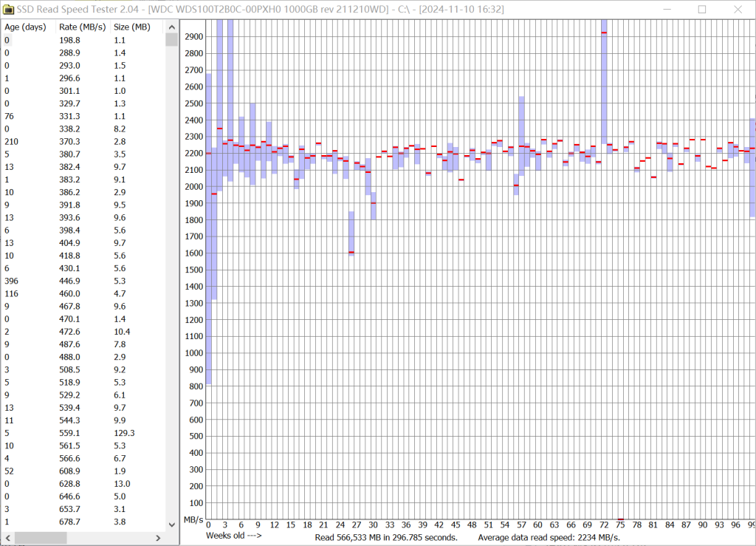Image resolution: width=756 pixels, height=546 pixels.
Task: Select the row with rate 518.9
Action: coord(83,383)
